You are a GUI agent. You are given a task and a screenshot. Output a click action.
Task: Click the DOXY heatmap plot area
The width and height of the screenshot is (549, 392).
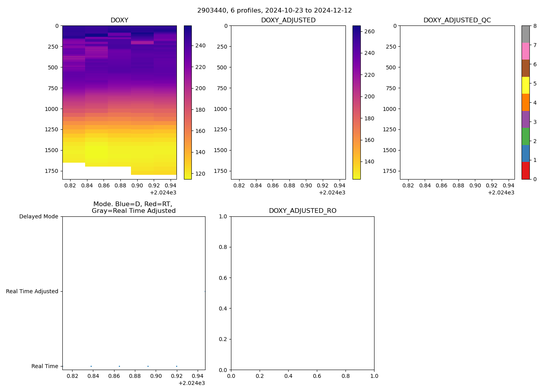click(x=119, y=102)
